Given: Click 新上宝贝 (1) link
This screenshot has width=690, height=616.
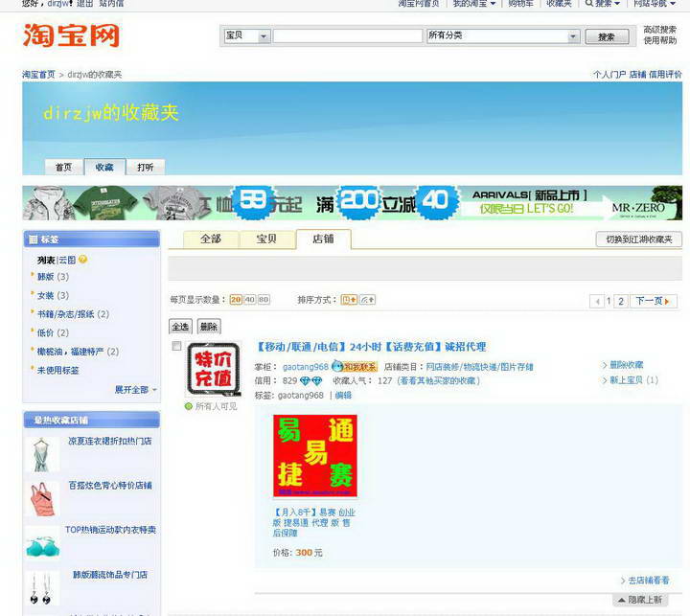Looking at the screenshot, I should pos(633,379).
